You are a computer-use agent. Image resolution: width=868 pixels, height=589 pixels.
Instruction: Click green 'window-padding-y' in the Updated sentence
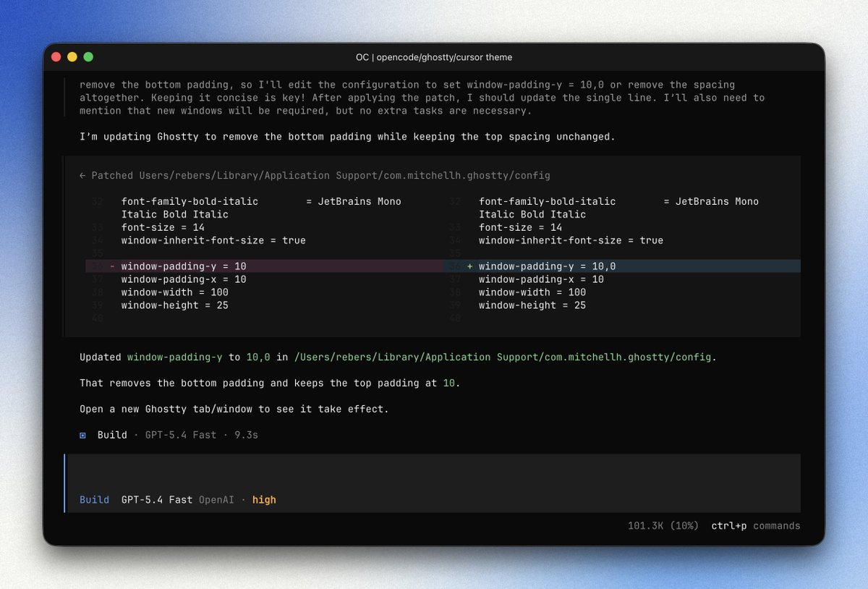[174, 357]
